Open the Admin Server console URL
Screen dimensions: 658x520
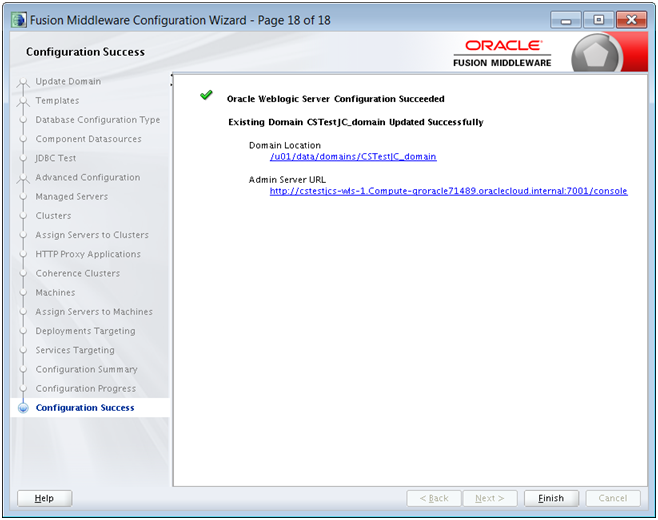[x=448, y=191]
